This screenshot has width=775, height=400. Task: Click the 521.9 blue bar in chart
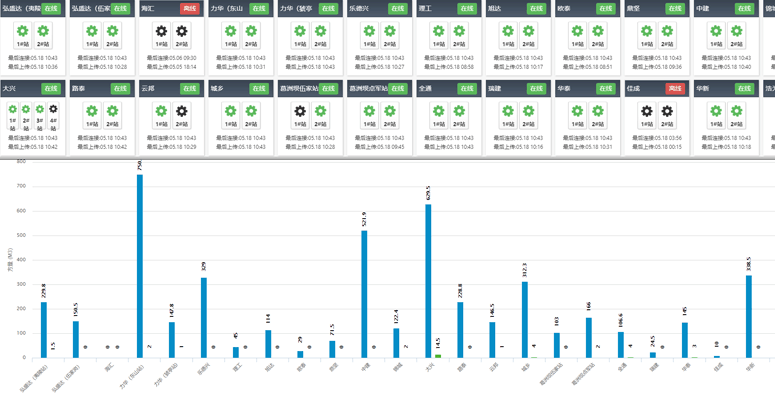coord(364,294)
